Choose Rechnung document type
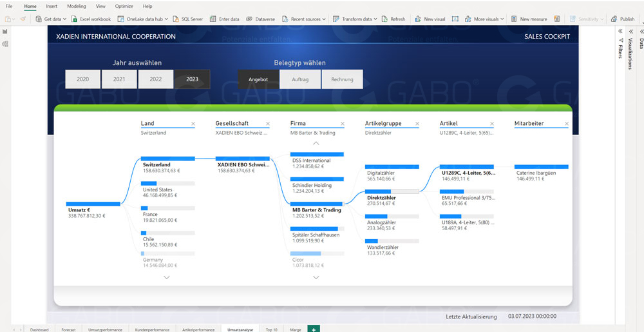 [342, 79]
